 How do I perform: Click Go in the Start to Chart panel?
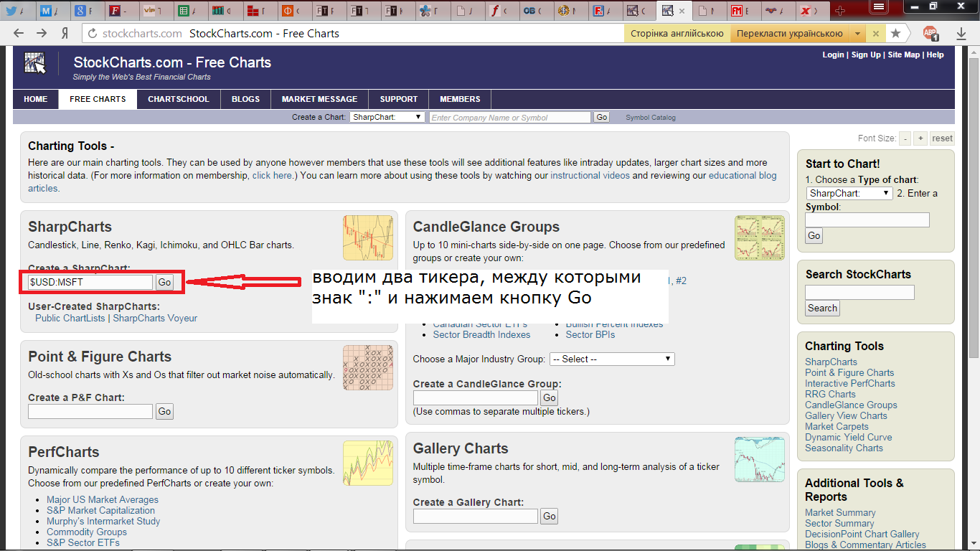[x=814, y=235]
